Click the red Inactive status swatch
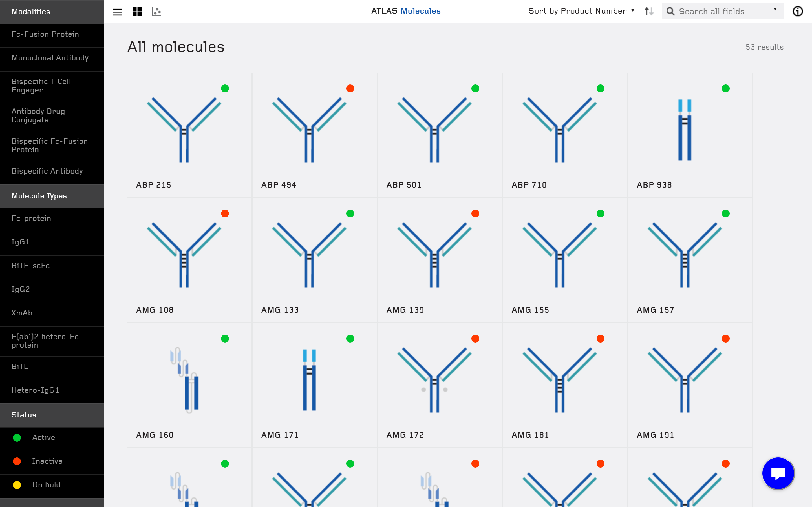This screenshot has height=507, width=812. pos(17,461)
